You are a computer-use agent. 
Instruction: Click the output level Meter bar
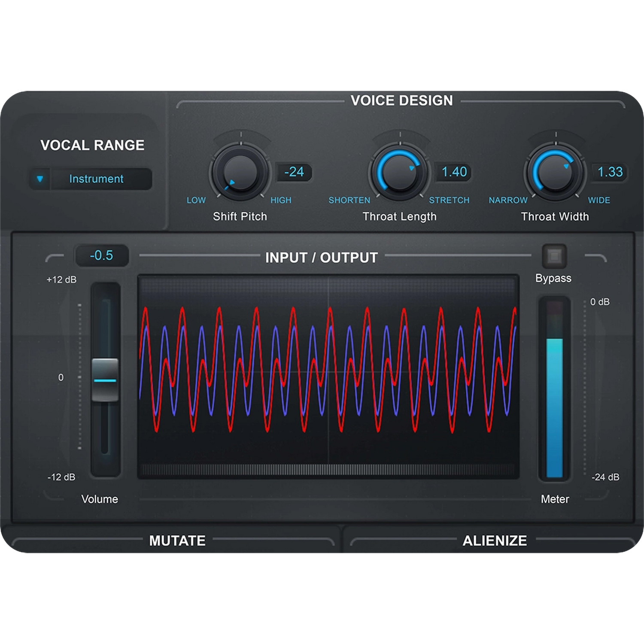(554, 407)
